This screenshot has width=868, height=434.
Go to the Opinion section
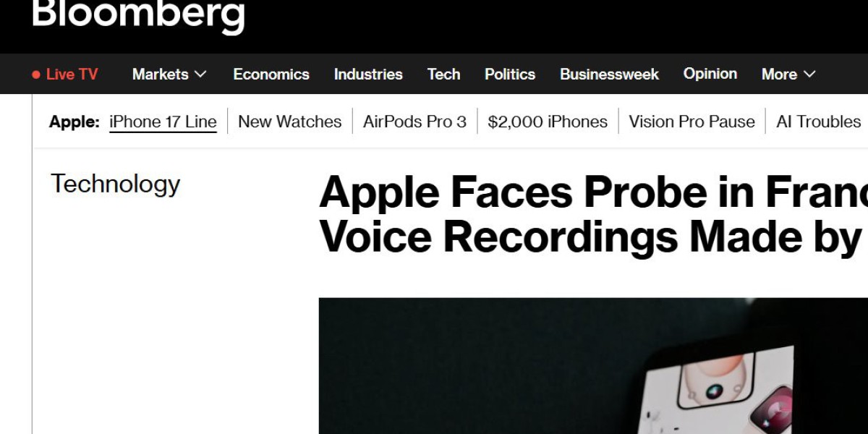point(710,74)
